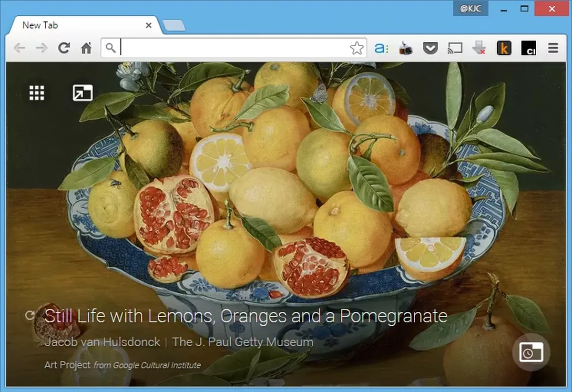This screenshot has height=392, width=572.
Task: Close the New Tab tab
Action: pyautogui.click(x=149, y=25)
